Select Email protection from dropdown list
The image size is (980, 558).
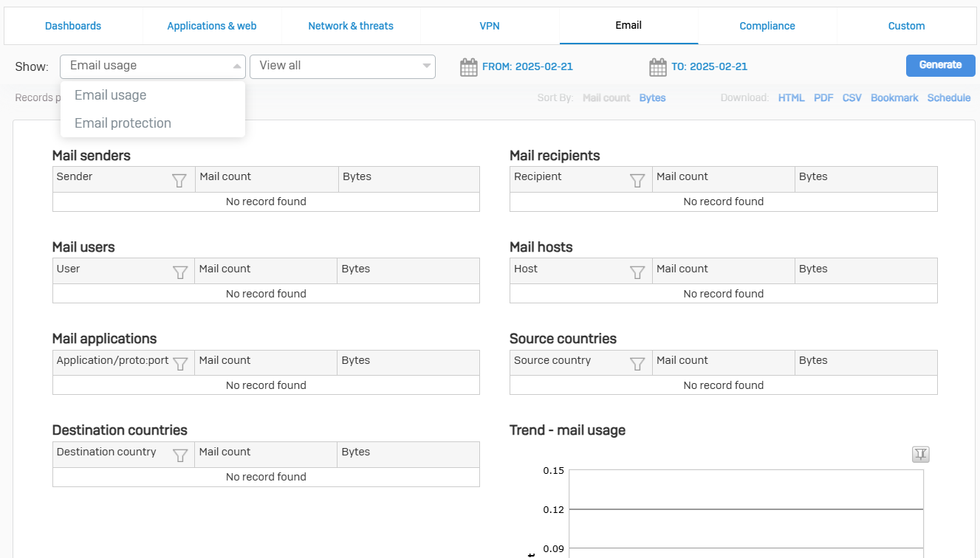pyautogui.click(x=123, y=123)
